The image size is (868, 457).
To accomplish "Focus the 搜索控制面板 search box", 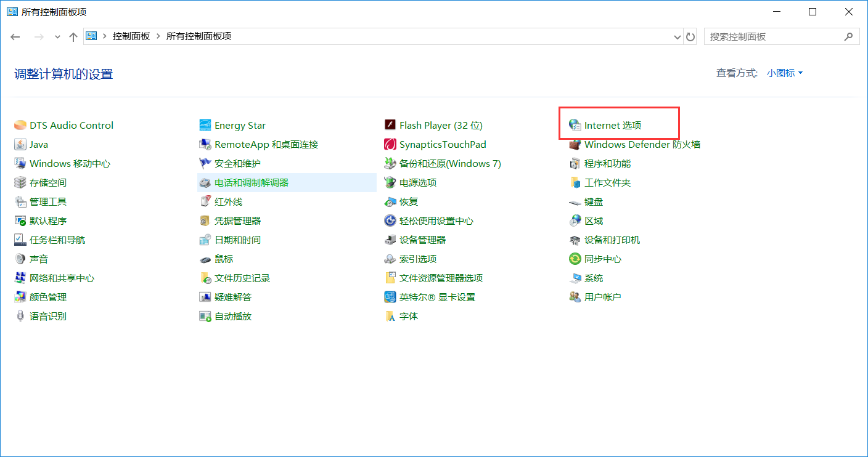I will (782, 36).
